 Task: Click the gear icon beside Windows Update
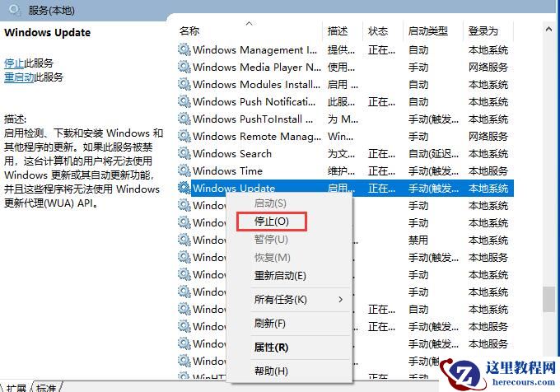[184, 188]
